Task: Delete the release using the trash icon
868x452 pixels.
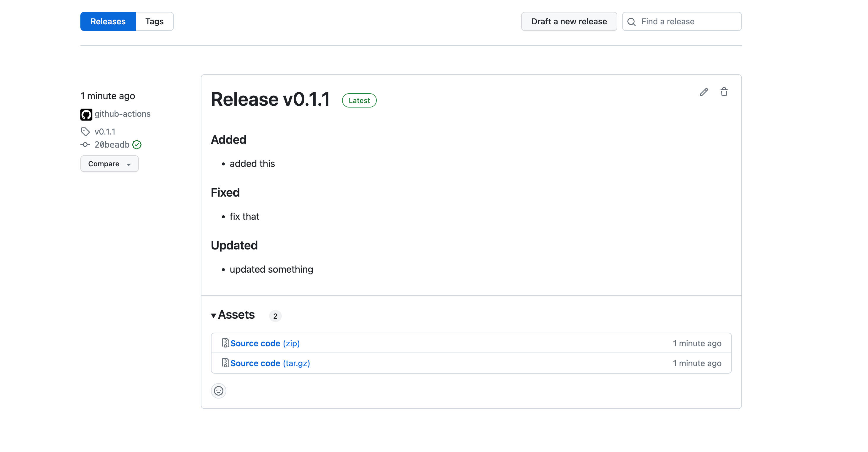Action: click(724, 92)
